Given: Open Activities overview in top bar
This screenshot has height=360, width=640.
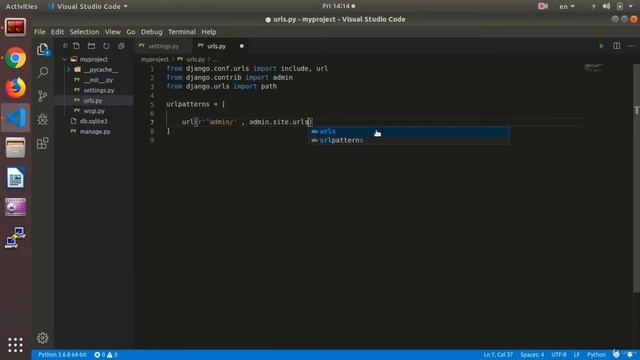Looking at the screenshot, I should point(21,7).
